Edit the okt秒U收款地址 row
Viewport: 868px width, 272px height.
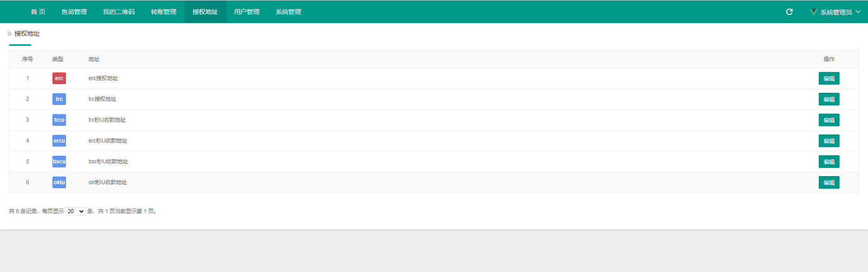click(829, 182)
